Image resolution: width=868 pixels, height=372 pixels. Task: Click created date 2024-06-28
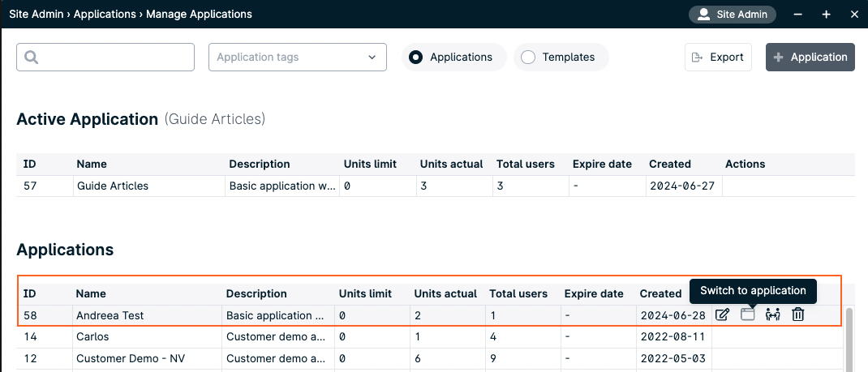[x=673, y=315]
